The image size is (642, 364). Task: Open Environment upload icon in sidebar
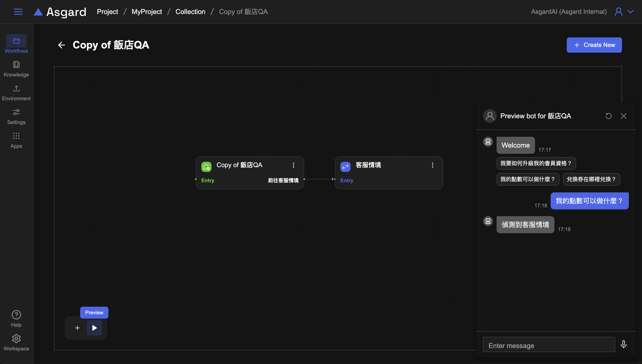pyautogui.click(x=16, y=89)
